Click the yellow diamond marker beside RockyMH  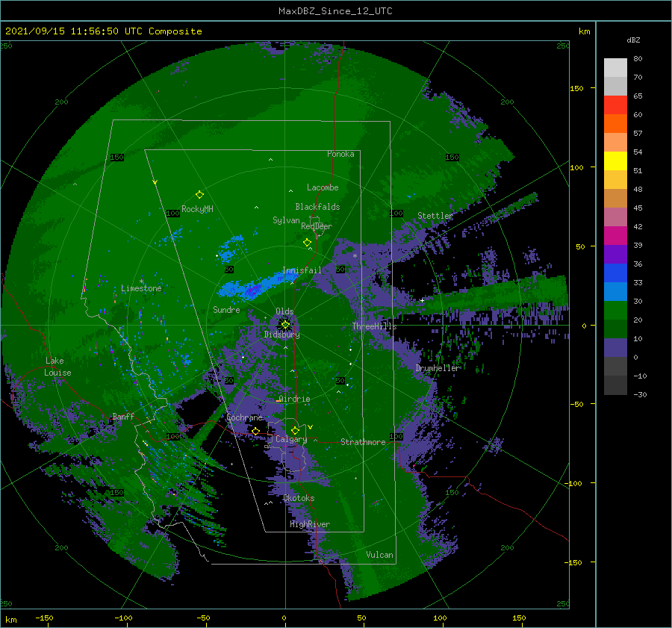199,195
